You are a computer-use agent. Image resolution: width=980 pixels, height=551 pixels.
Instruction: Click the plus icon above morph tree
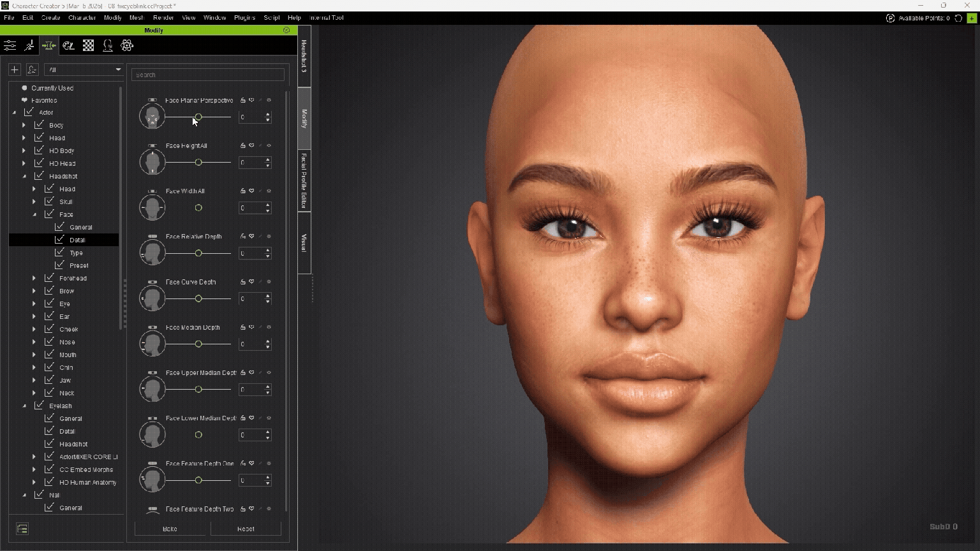click(15, 70)
